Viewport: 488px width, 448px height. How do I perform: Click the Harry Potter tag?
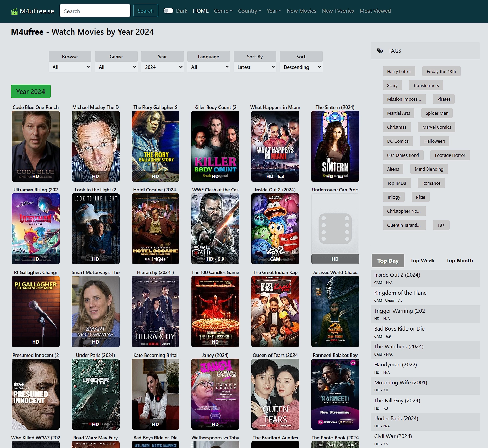(x=399, y=71)
